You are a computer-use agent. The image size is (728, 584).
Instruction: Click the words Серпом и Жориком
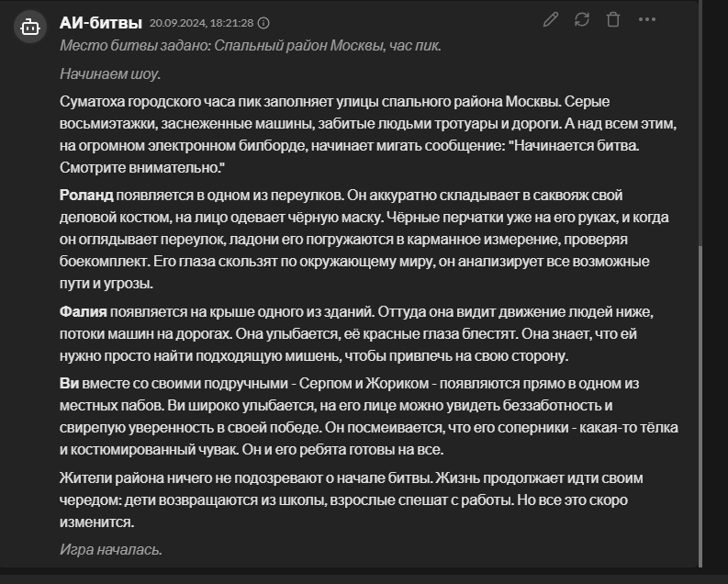click(x=364, y=384)
